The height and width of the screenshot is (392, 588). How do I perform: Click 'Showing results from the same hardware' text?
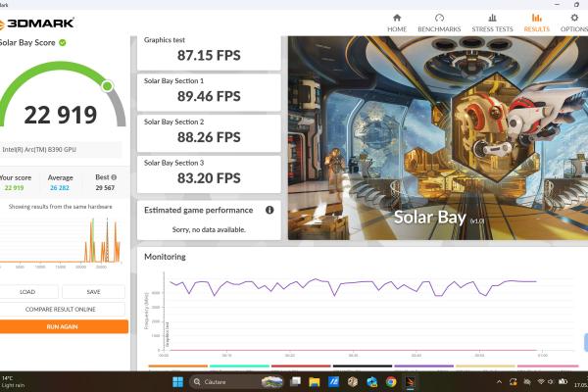(x=61, y=207)
